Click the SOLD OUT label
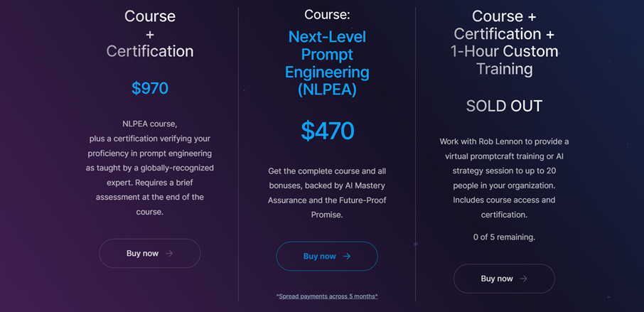Viewport: 644px width, 312px height. click(504, 106)
